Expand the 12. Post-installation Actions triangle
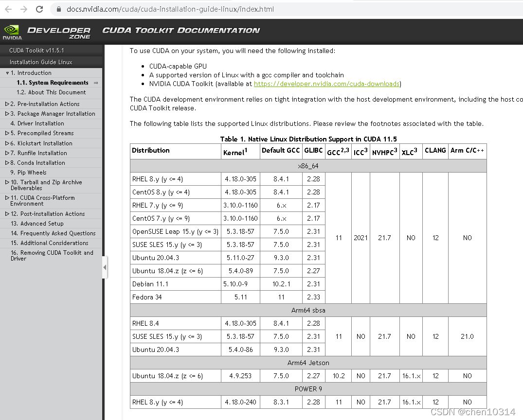Viewport: 523px width, 420px height. click(7, 214)
